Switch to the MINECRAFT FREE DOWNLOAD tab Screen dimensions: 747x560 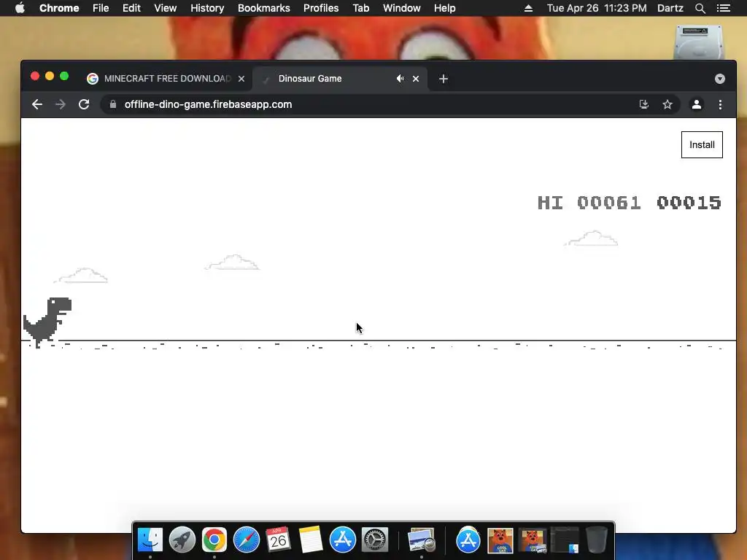pyautogui.click(x=166, y=79)
